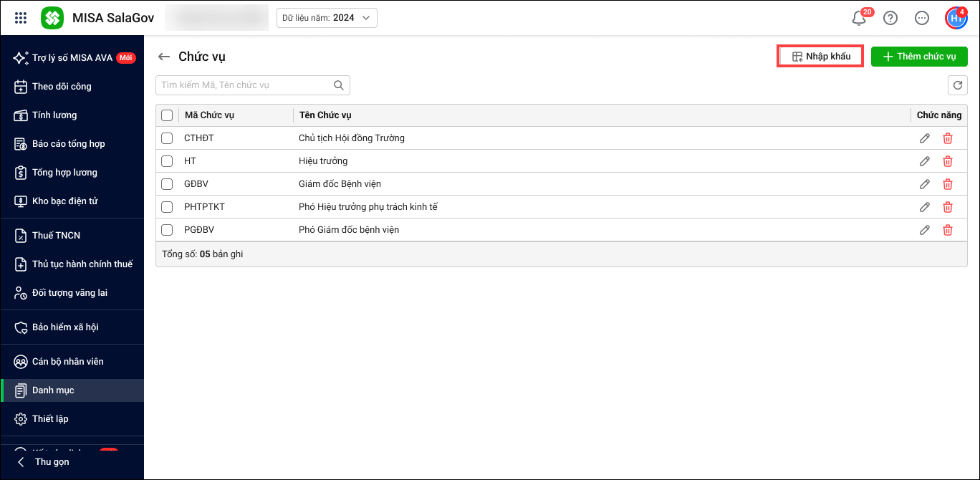This screenshot has width=980, height=480.
Task: Click the Thêm chức vụ button
Action: 919,57
